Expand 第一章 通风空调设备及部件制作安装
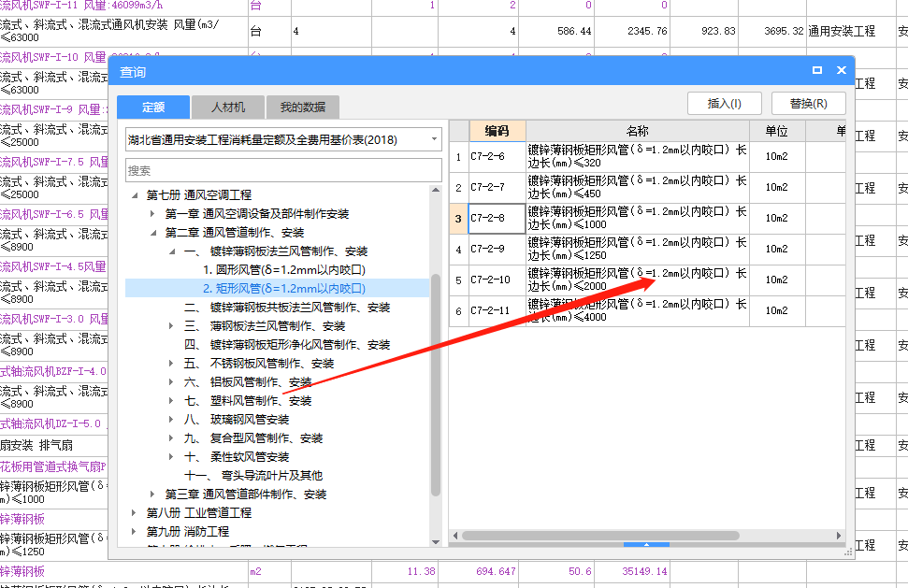The height and width of the screenshot is (588, 908). point(152,213)
